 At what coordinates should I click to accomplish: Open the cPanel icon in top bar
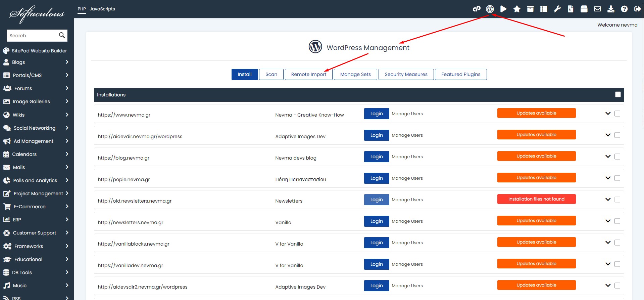[x=477, y=9]
